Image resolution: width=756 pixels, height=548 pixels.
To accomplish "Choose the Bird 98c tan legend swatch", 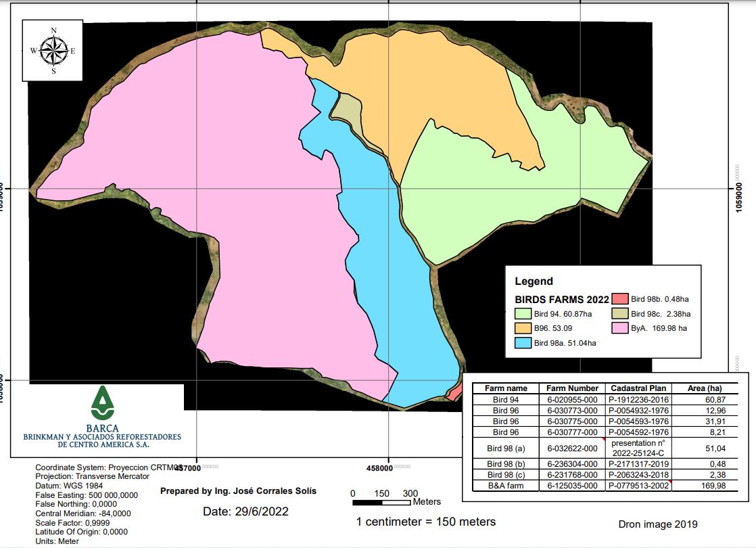I will pos(619,314).
